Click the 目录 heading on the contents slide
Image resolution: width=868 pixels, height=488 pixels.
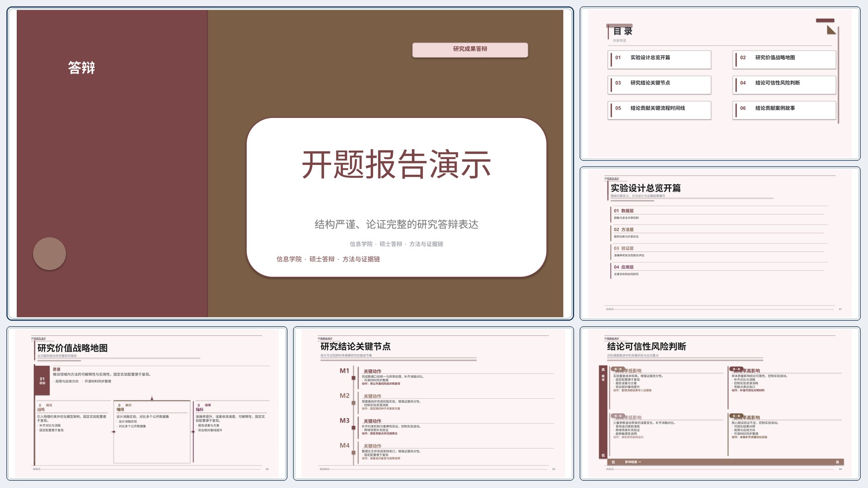623,31
